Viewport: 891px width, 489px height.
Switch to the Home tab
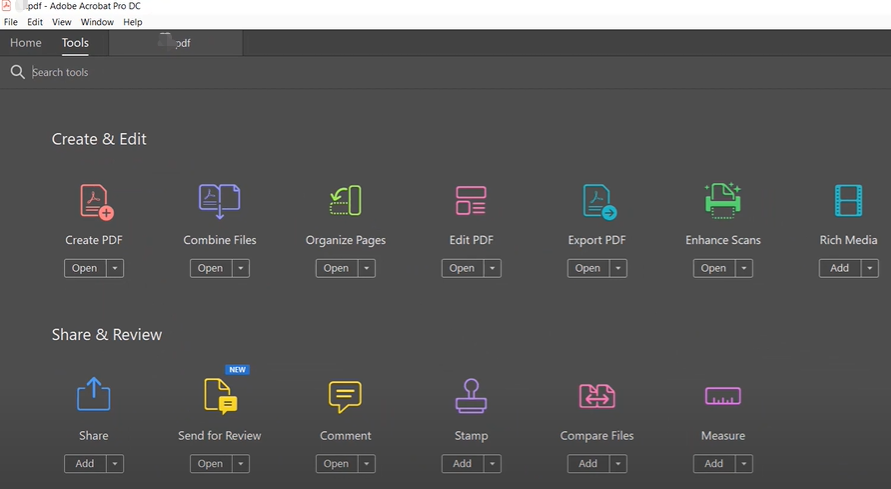(26, 43)
